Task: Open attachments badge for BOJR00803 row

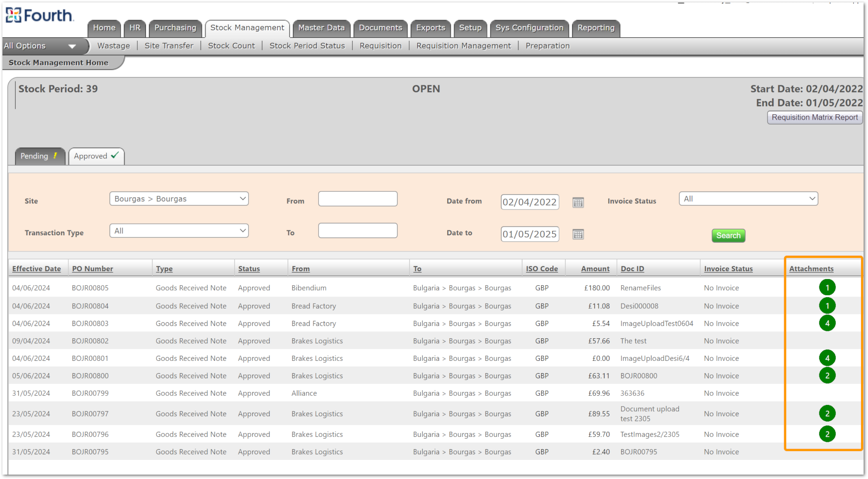Action: (827, 324)
